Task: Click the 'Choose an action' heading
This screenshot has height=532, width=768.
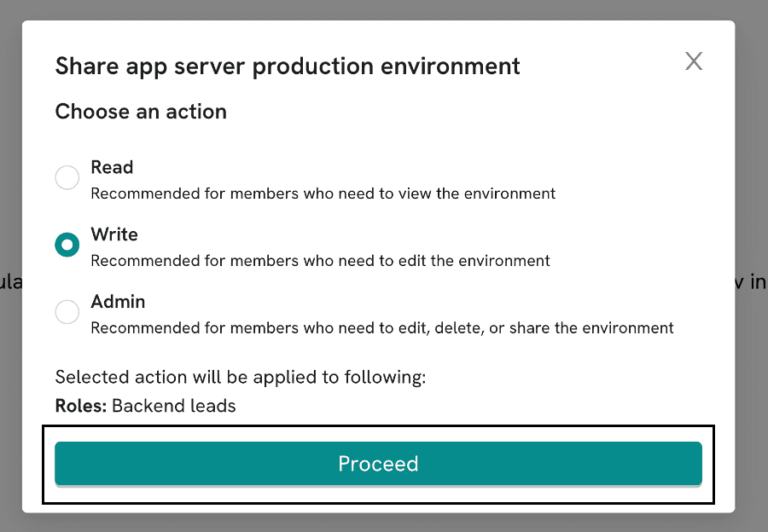Action: click(x=141, y=112)
